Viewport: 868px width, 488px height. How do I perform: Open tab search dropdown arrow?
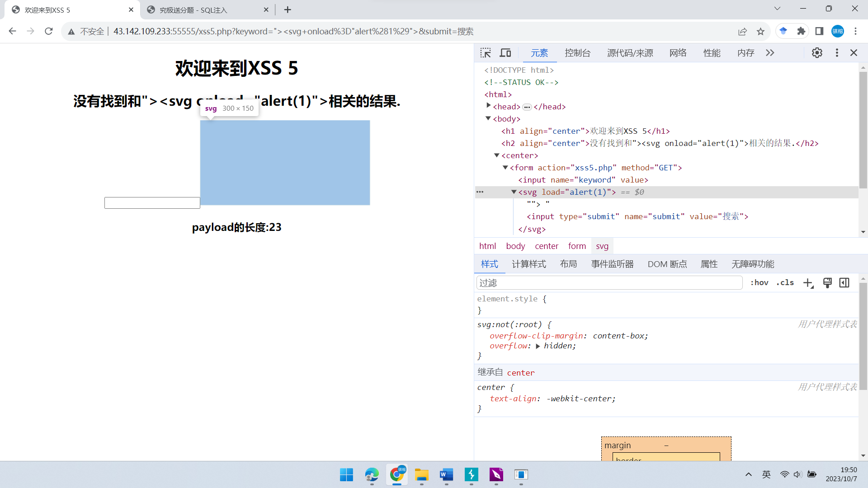[777, 9]
